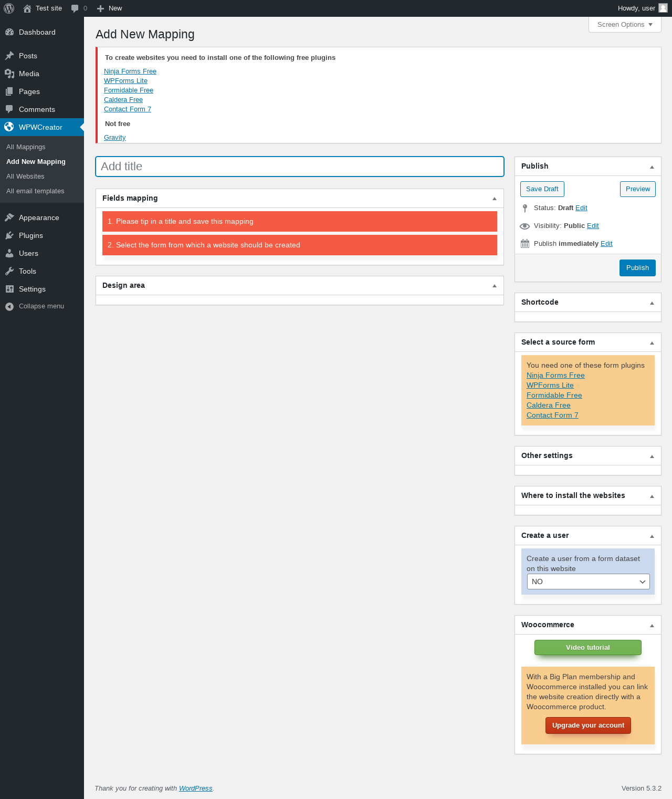This screenshot has height=799, width=672.
Task: Click the Appearance paintbrush icon
Action: pyautogui.click(x=9, y=217)
